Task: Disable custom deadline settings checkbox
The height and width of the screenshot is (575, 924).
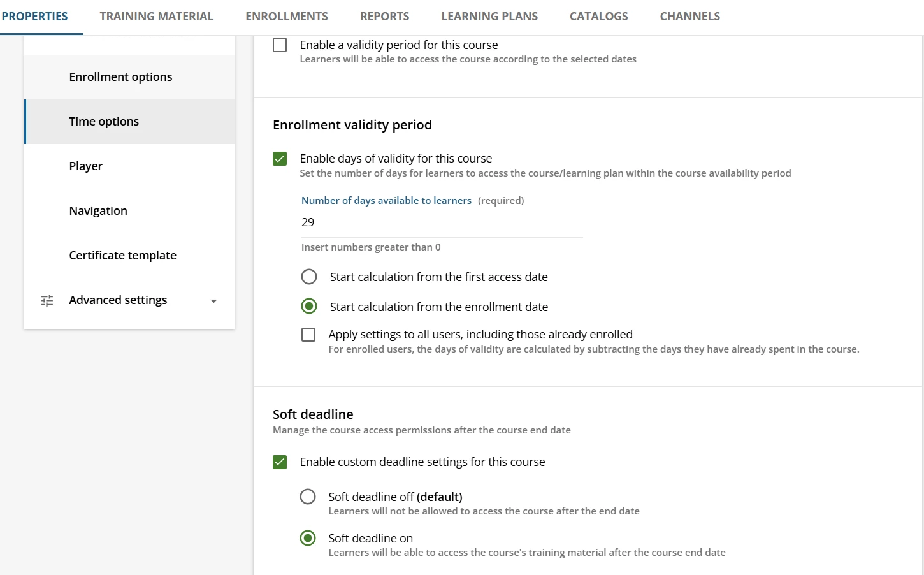Action: [280, 462]
